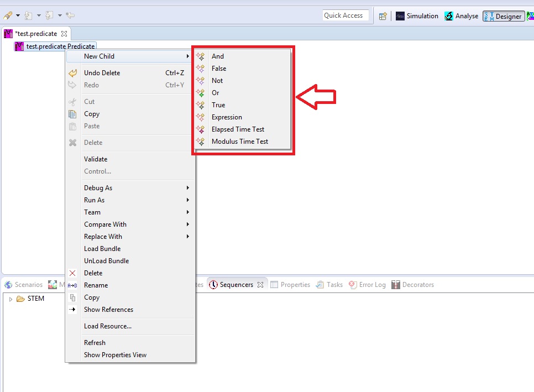
Task: Expand the Run As submenu
Action: pyautogui.click(x=130, y=200)
